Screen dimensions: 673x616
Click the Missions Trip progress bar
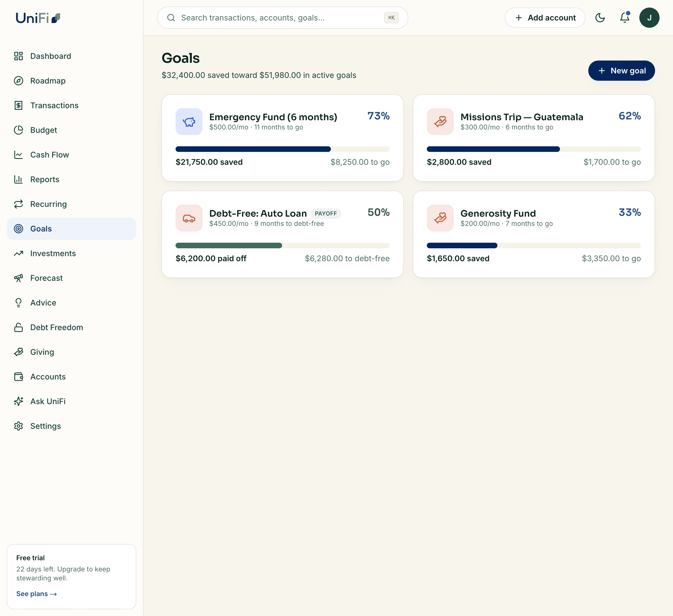533,149
